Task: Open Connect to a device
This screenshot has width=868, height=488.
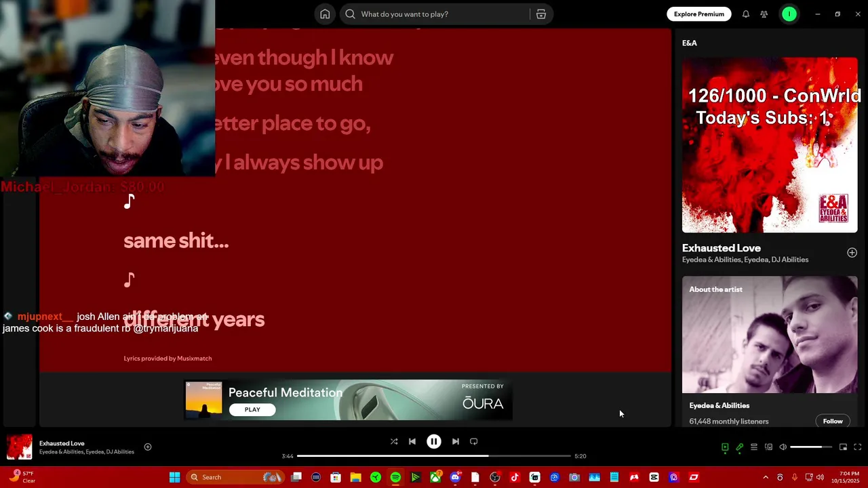Action: (x=768, y=447)
